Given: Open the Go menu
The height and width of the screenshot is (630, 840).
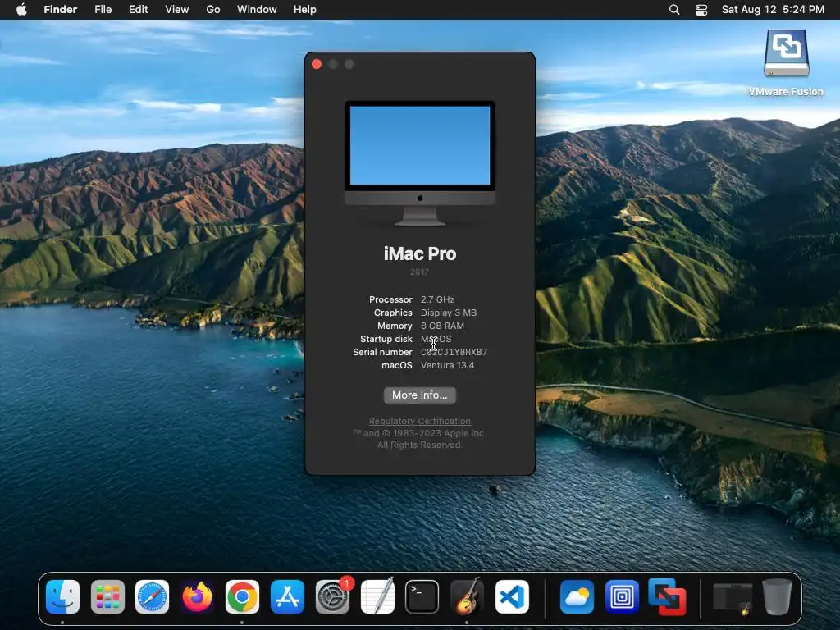Looking at the screenshot, I should pyautogui.click(x=213, y=10).
